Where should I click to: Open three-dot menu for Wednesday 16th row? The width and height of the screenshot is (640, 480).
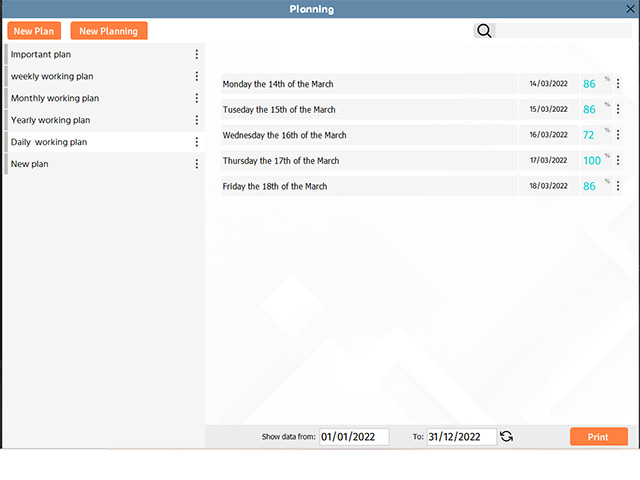(618, 135)
